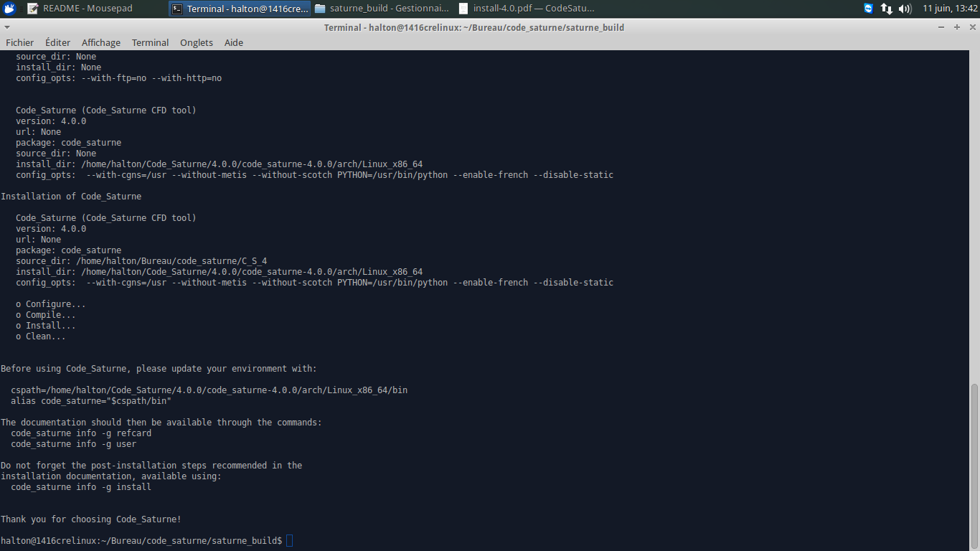This screenshot has width=980, height=551.
Task: Open the Aide menu
Action: click(234, 42)
